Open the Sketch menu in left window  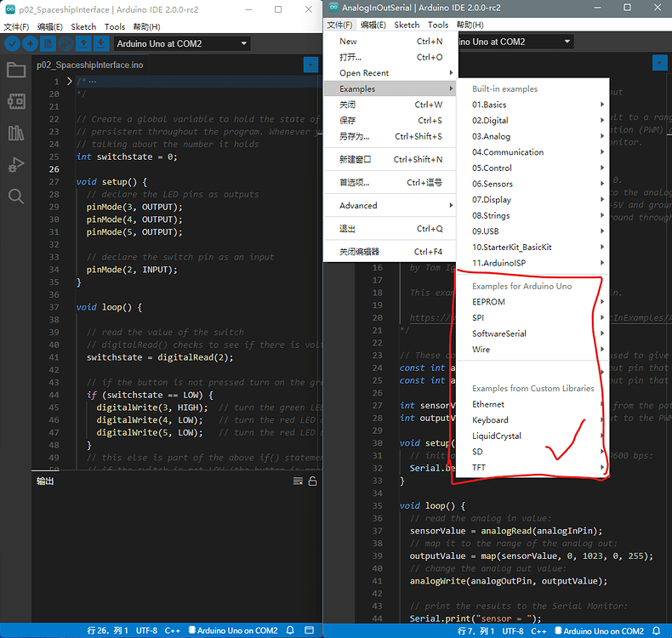(83, 26)
